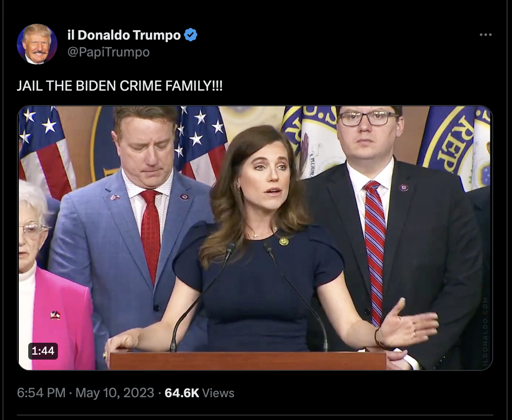Open the 6:54 PM timestamp link
Image resolution: width=512 pixels, height=420 pixels.
[x=41, y=393]
